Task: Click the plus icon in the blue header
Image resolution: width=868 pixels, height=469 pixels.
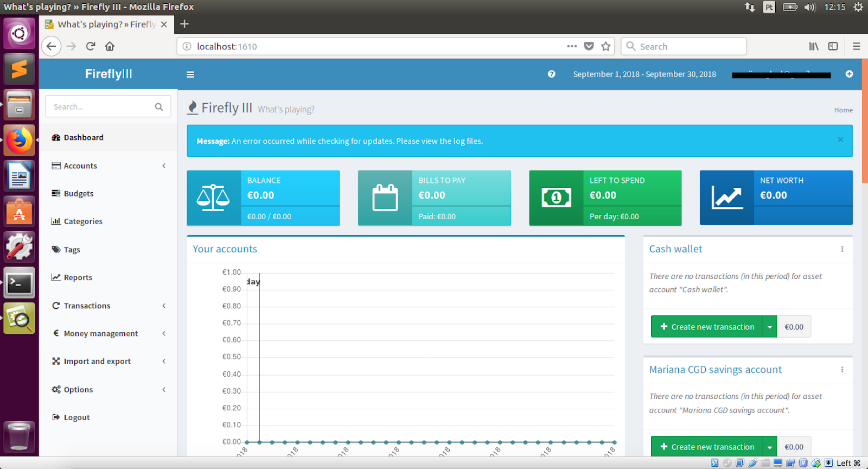Action: coord(849,74)
